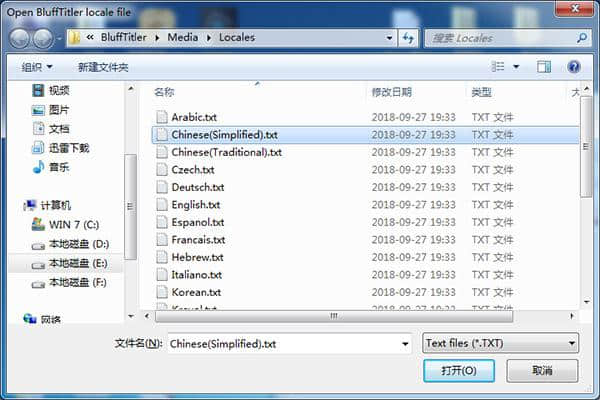Image resolution: width=600 pixels, height=400 pixels.
Task: Click the forward navigation arrow button
Action: coord(43,38)
